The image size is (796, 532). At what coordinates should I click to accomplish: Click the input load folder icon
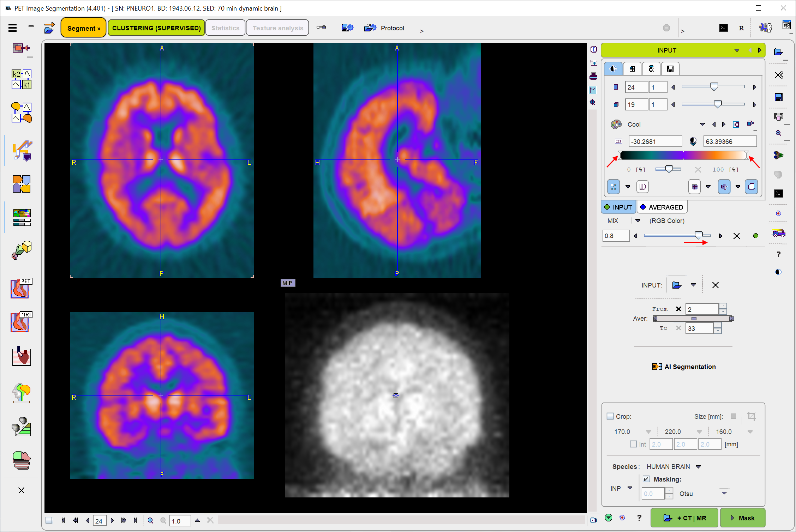677,285
